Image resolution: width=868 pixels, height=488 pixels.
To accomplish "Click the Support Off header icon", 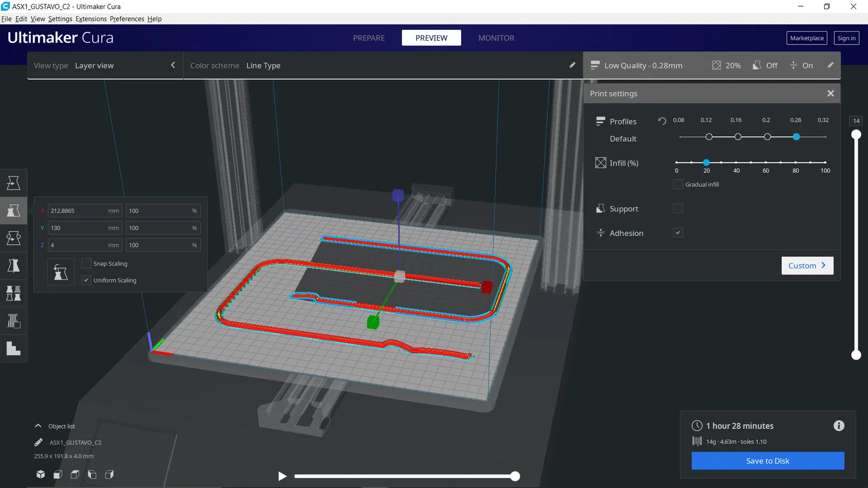I will [757, 65].
